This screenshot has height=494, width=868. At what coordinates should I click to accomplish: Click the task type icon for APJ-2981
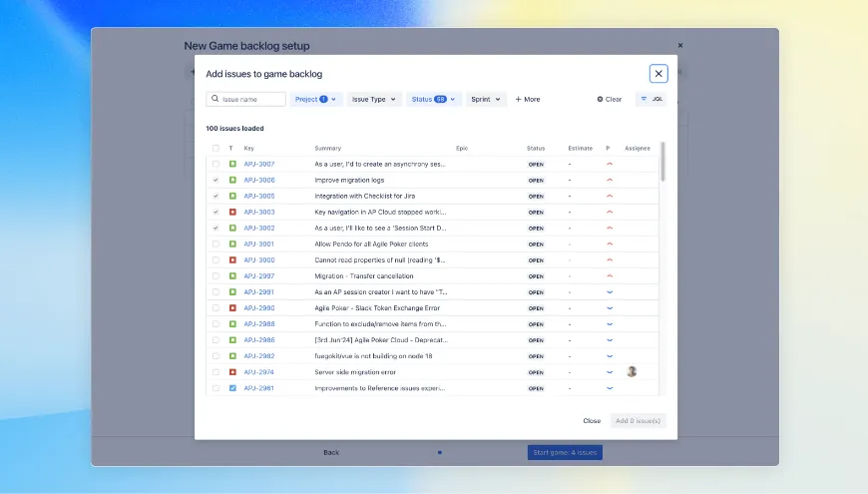[232, 388]
